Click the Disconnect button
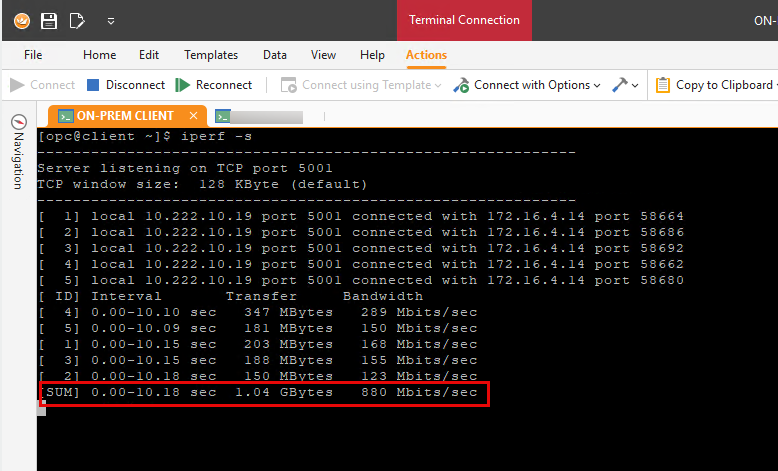Screen dimensions: 778x471 (x=126, y=85)
